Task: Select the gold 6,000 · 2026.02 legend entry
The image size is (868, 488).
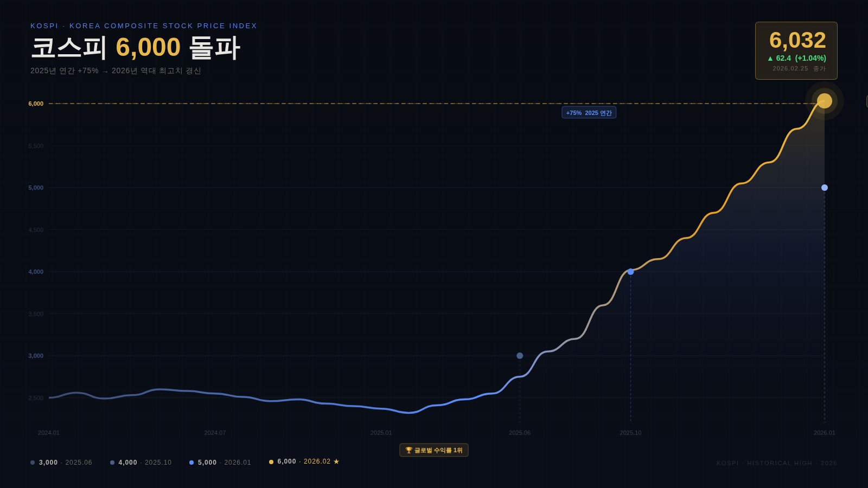Action: [304, 461]
